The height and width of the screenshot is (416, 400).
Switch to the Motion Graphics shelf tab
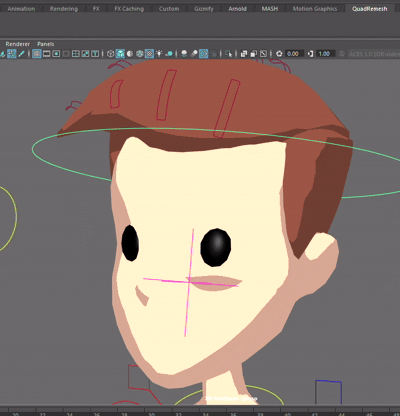pos(315,9)
